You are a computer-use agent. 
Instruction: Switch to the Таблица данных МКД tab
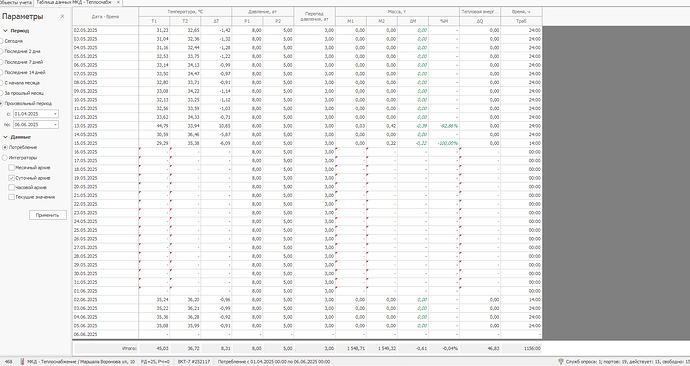74,2
